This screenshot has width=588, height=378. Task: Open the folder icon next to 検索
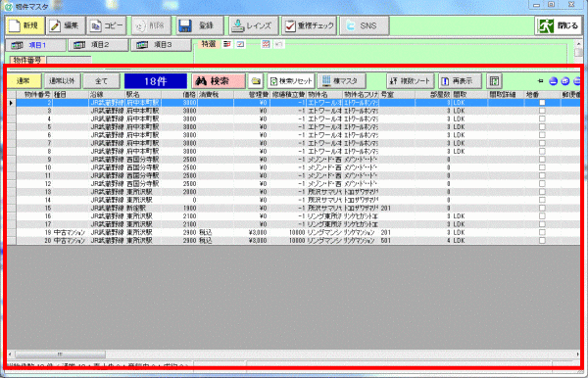(256, 81)
